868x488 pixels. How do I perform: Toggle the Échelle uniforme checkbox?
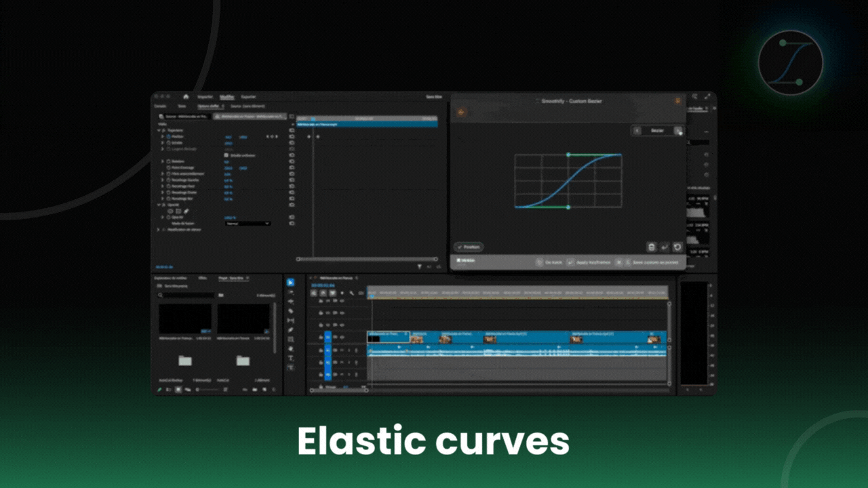pyautogui.click(x=226, y=155)
